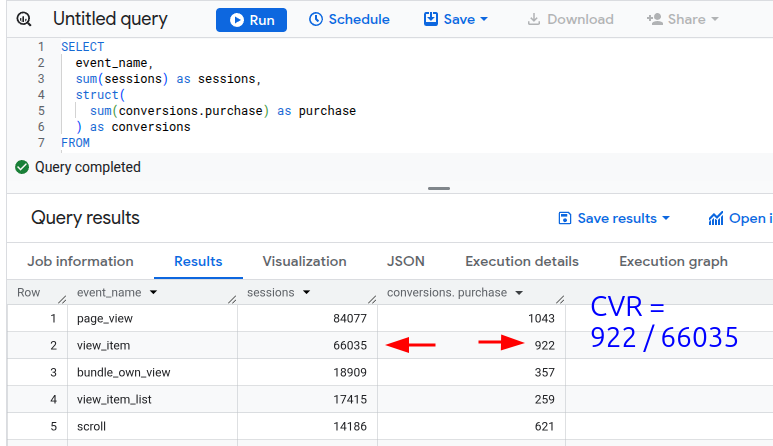
Task: Open event_name column sort menu arrow
Action: (153, 293)
